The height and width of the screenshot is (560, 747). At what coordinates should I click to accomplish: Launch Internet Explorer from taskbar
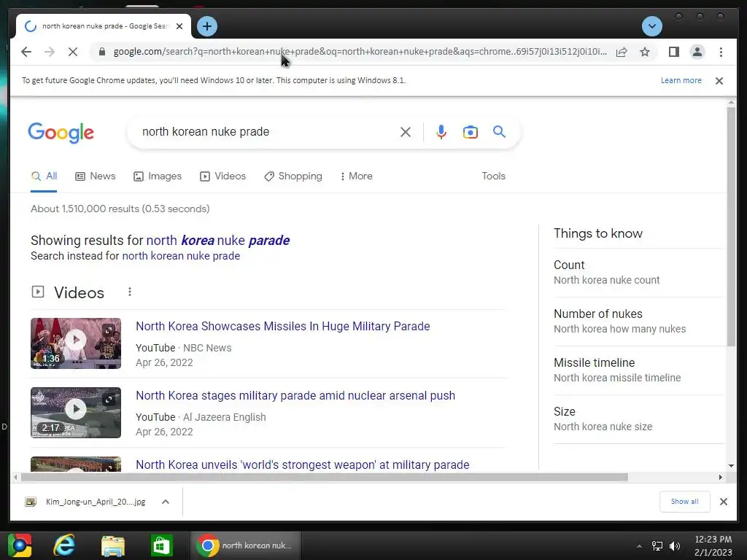64,545
